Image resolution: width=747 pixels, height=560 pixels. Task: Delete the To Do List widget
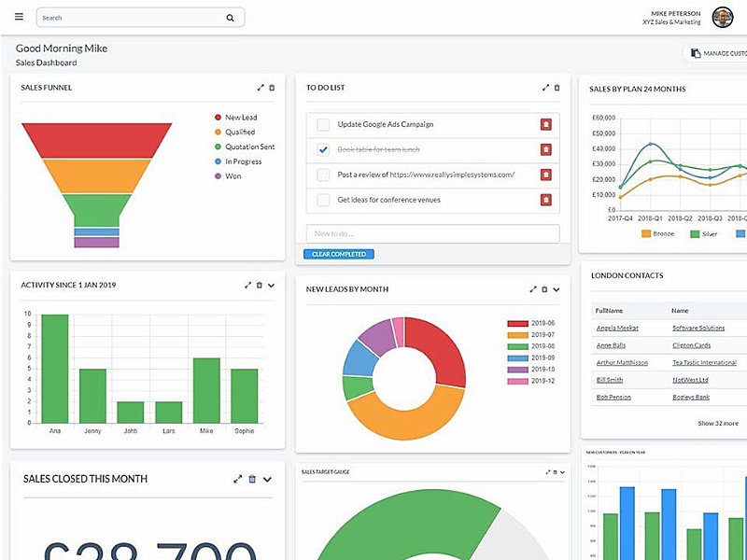(557, 88)
